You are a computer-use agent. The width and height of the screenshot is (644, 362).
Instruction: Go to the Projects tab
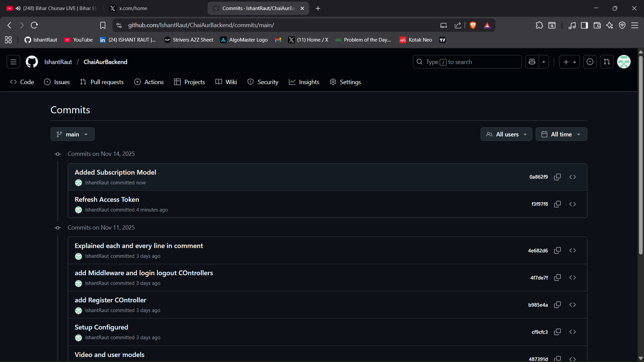(189, 82)
